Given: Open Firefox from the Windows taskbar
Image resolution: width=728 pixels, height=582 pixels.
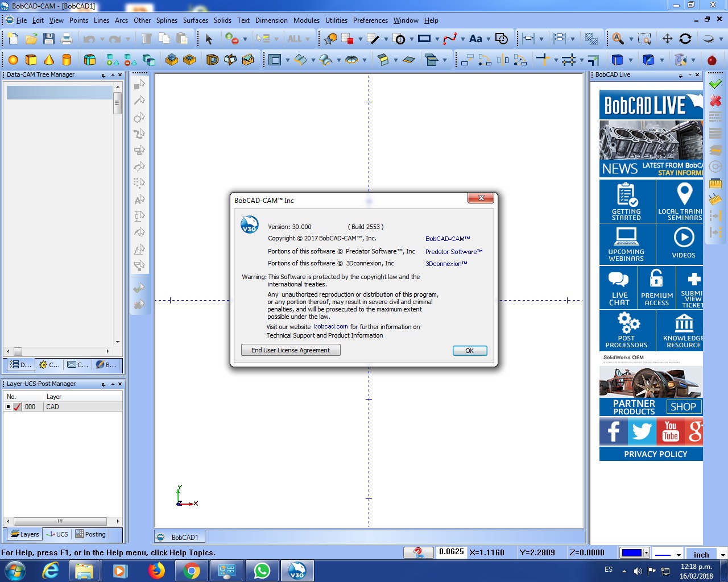Looking at the screenshot, I should click(x=156, y=571).
